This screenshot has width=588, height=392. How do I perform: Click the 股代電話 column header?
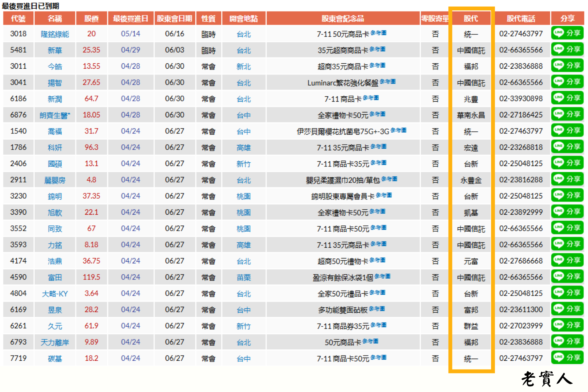(521, 18)
